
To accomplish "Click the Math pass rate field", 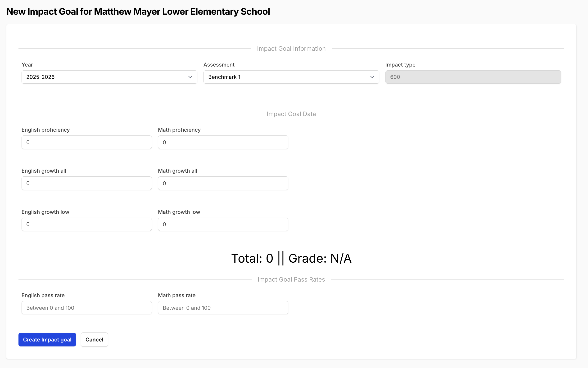I will click(223, 308).
